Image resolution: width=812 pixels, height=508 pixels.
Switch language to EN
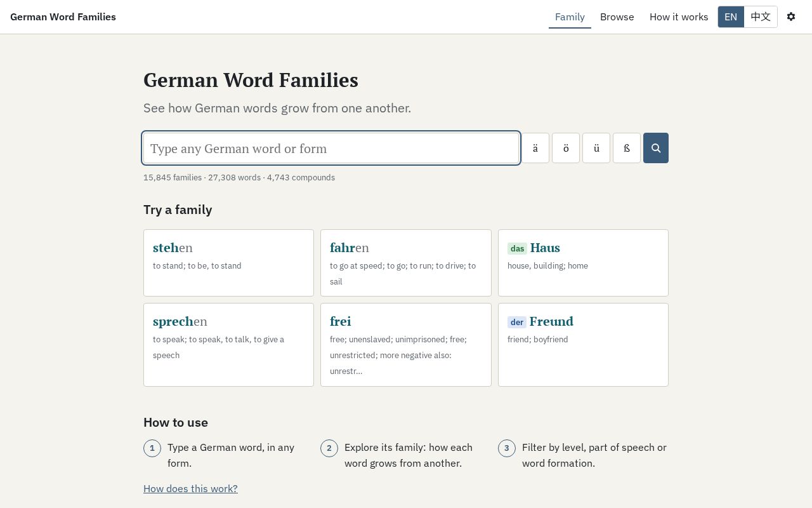click(731, 17)
